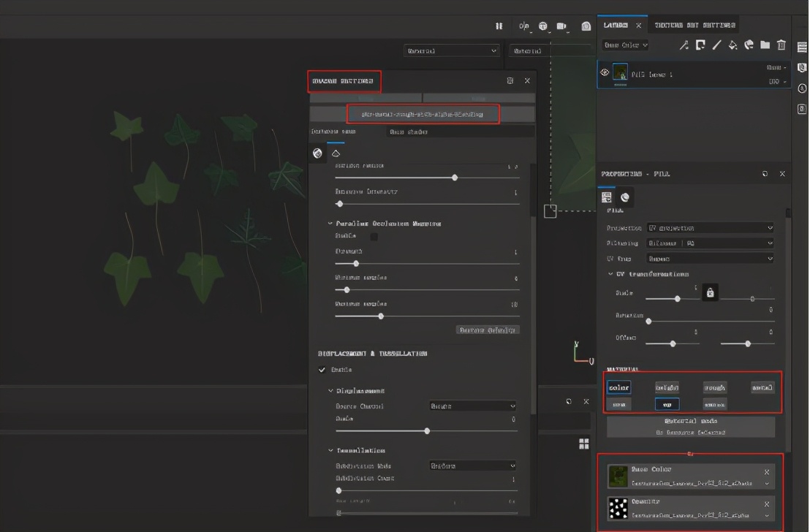810x532 pixels.
Task: Click the add paint layer brush icon
Action: [716, 45]
